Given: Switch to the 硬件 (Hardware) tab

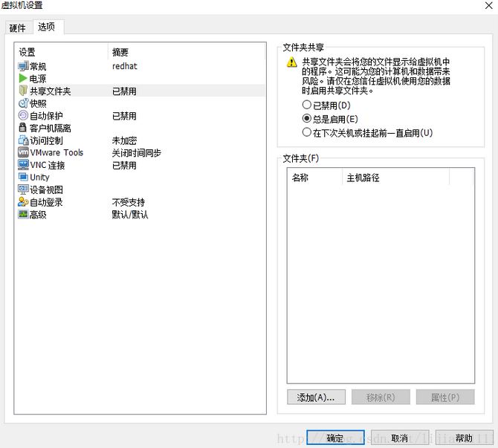Looking at the screenshot, I should 17,28.
